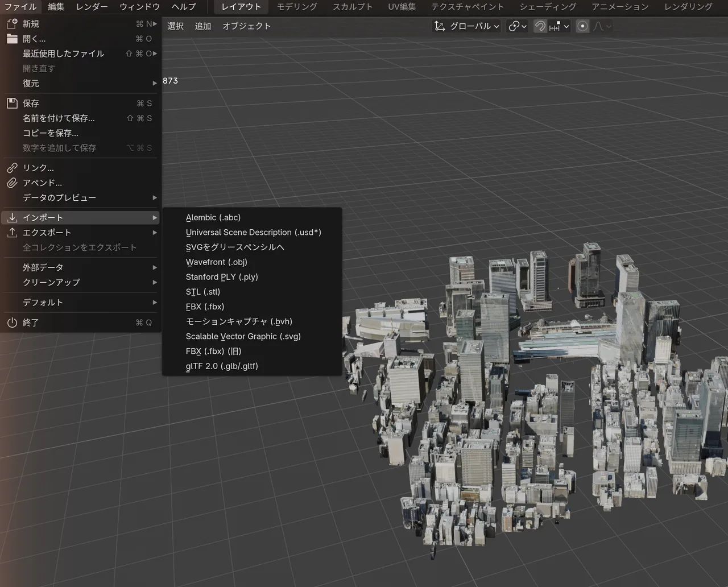Switch to the テクスチャペイント workspace tab
Image resolution: width=728 pixels, height=587 pixels.
(x=468, y=7)
